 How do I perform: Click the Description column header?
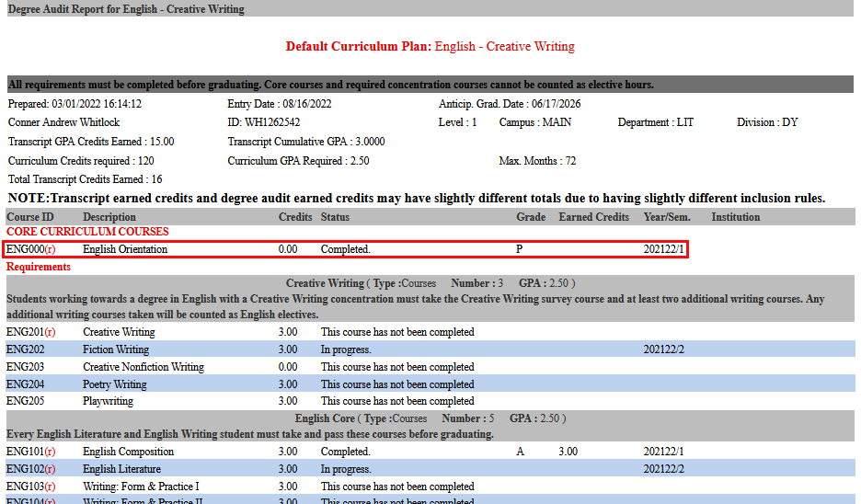pyautogui.click(x=109, y=217)
